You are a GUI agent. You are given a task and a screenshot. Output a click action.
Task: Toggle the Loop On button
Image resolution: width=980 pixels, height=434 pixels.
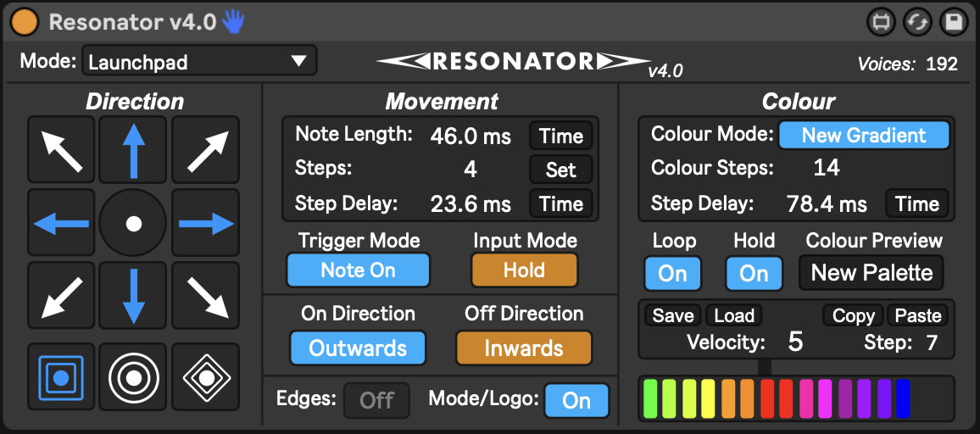672,274
